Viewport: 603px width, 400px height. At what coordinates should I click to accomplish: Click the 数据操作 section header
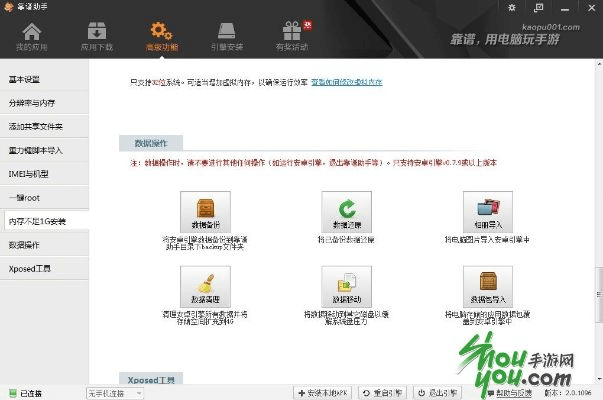(151, 143)
